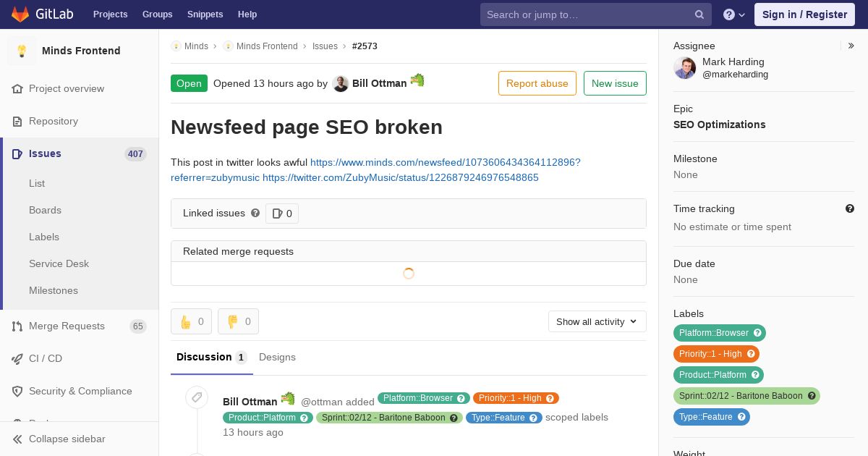Open Boards under Issues
868x456 pixels.
(x=45, y=210)
